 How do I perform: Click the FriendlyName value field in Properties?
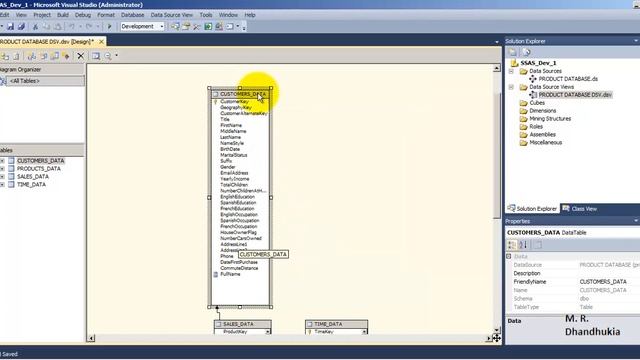(609, 282)
